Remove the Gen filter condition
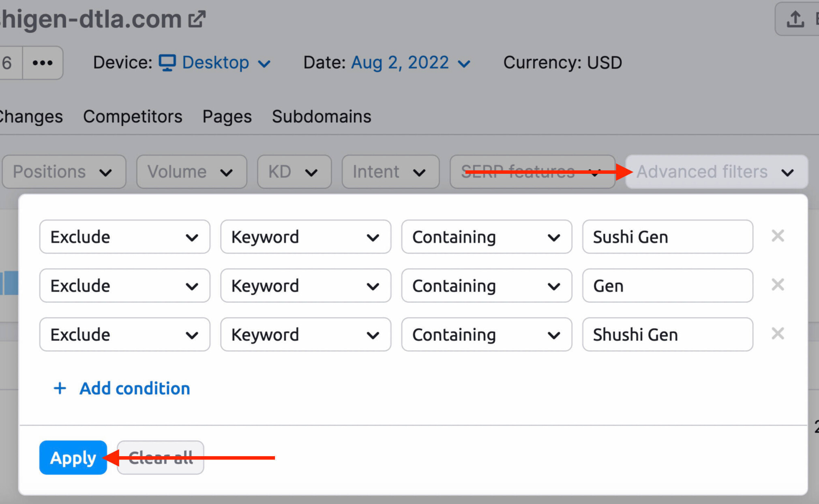Image resolution: width=819 pixels, height=504 pixels. click(x=778, y=285)
